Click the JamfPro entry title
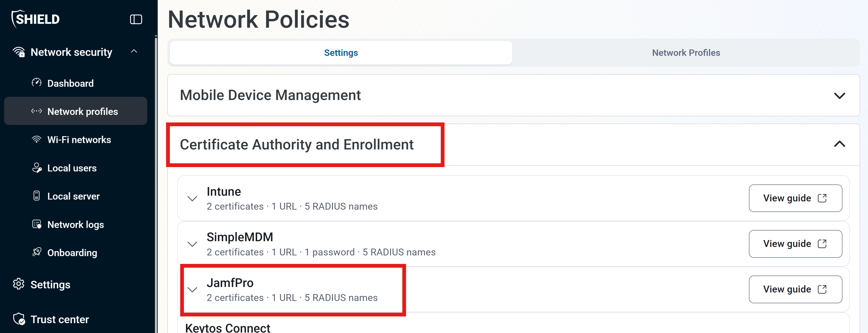Viewport: 868px width, 333px height. [230, 283]
